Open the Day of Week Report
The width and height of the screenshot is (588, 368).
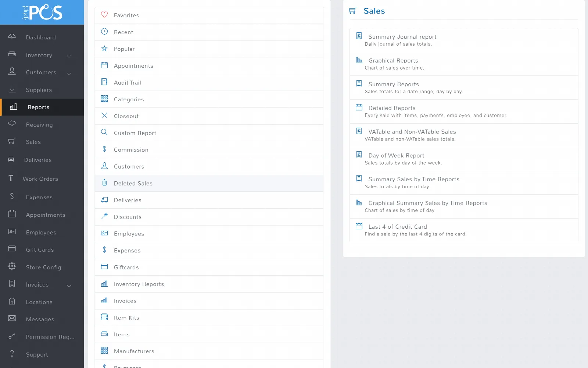[464, 159]
